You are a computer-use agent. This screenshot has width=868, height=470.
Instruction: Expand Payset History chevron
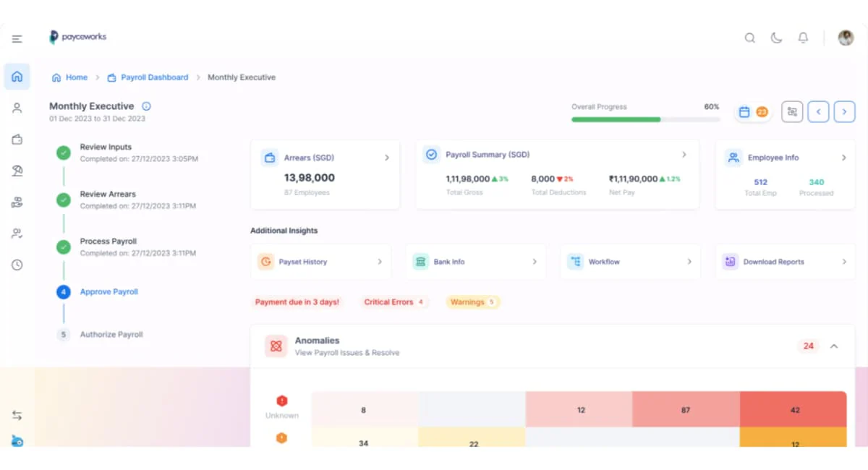pos(380,262)
